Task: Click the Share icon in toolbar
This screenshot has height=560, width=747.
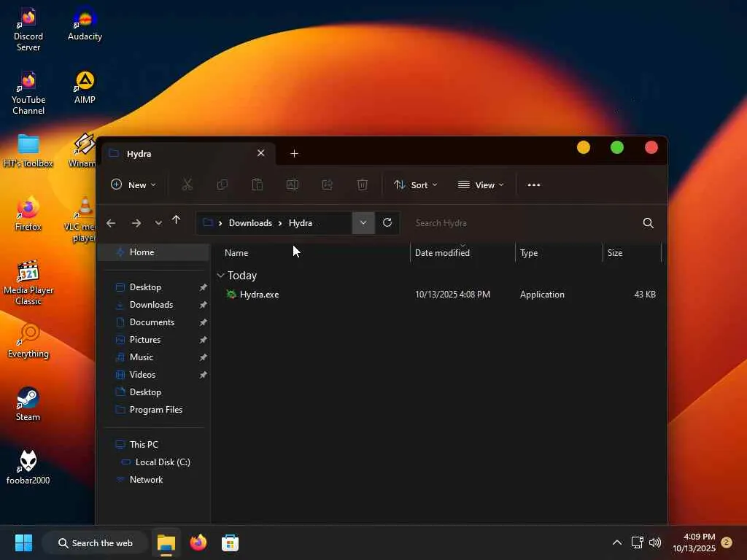Action: (328, 184)
